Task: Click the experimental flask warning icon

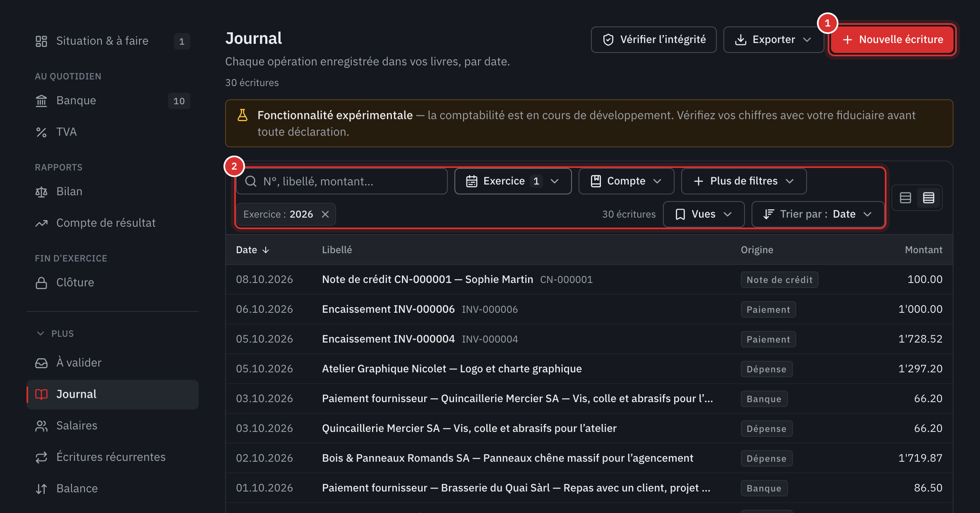Action: 243,115
